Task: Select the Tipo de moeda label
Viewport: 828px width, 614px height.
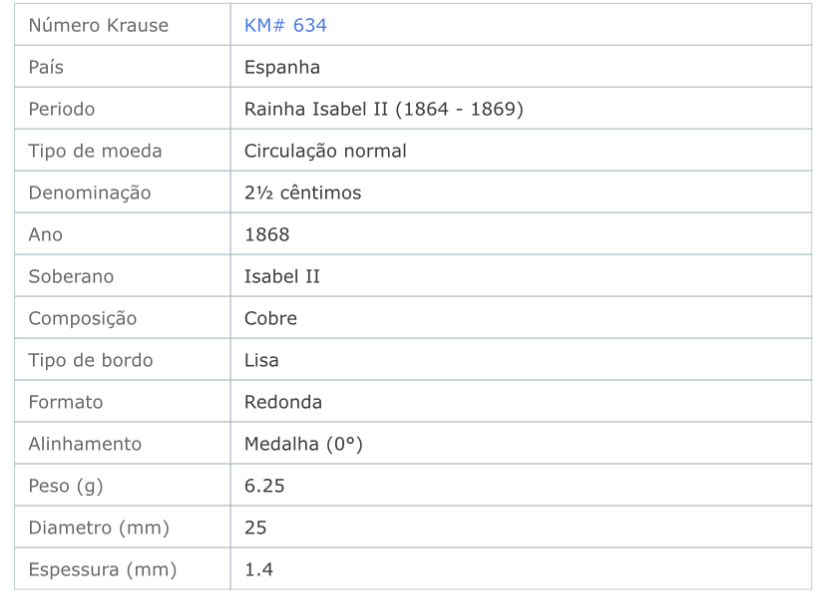Action: [95, 151]
